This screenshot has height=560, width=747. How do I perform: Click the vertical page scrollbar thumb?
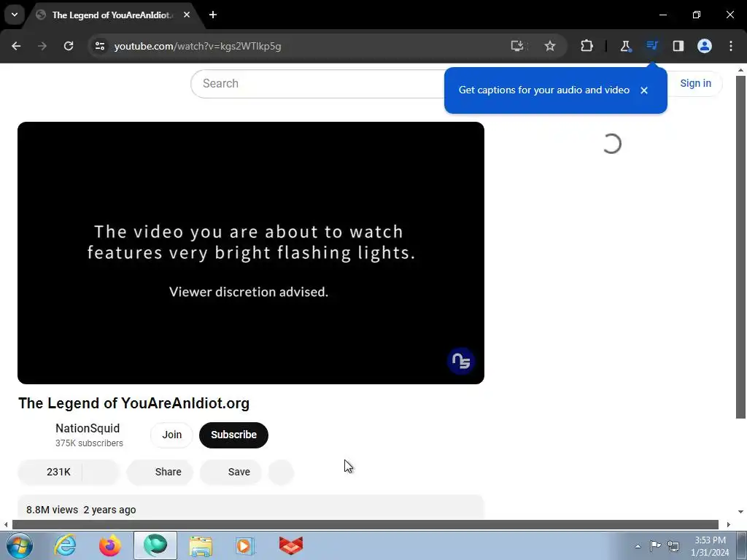[740, 248]
